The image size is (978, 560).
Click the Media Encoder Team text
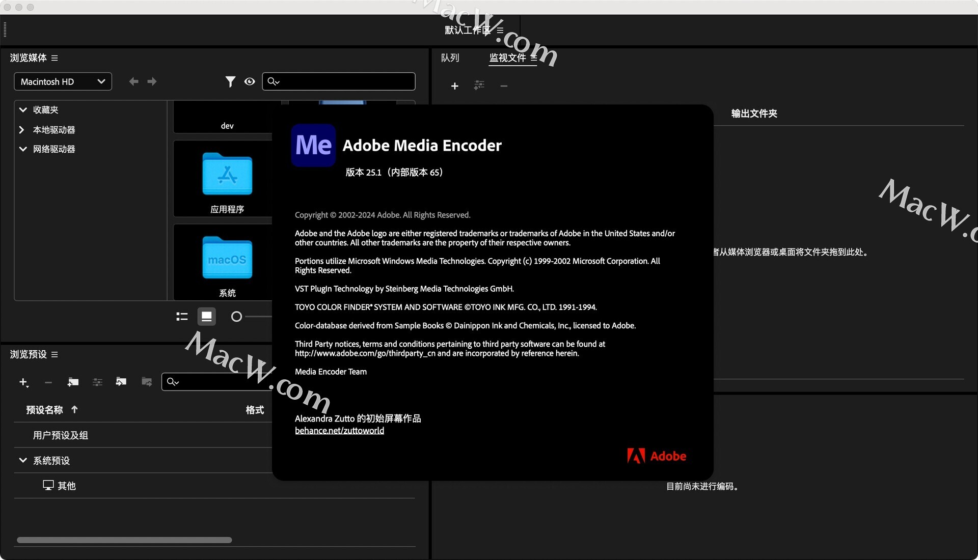pos(331,372)
